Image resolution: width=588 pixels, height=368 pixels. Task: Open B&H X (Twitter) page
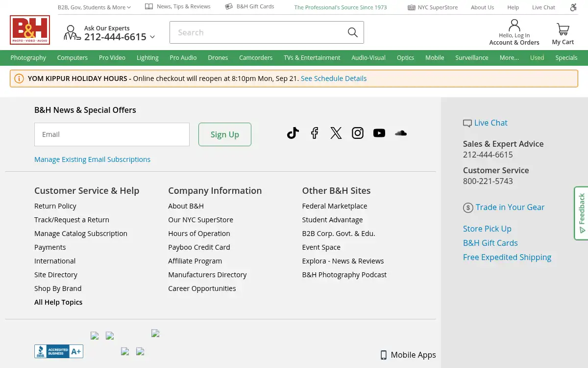click(336, 133)
